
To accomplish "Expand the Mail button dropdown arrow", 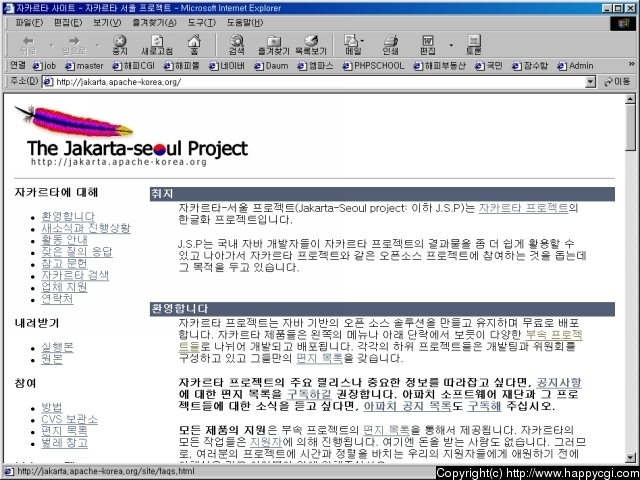I will pyautogui.click(x=362, y=41).
